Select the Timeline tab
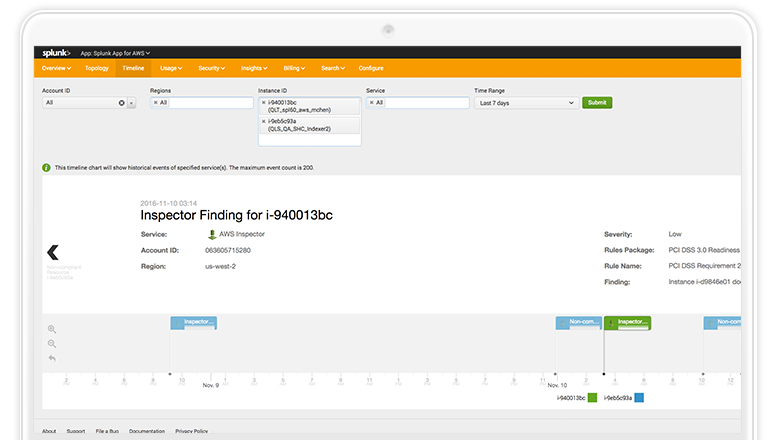770x440 pixels. pos(134,68)
